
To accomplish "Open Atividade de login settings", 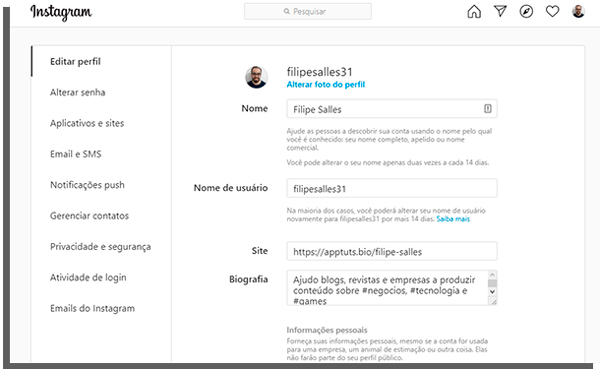I will [x=88, y=278].
